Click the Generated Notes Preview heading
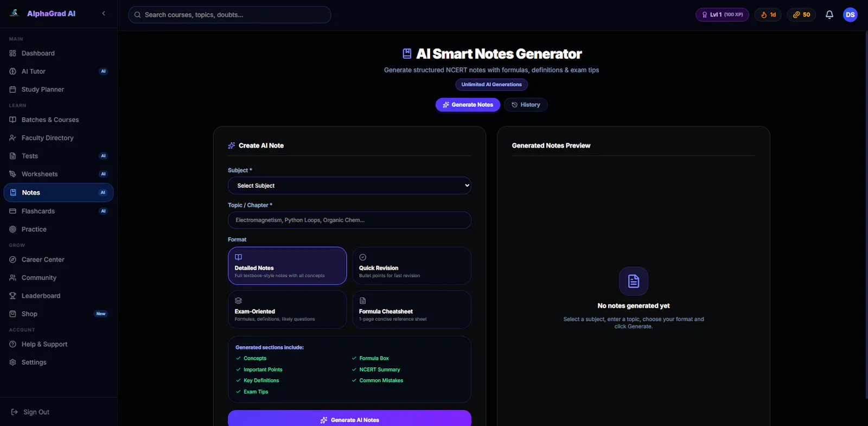This screenshot has width=868, height=426. 551,145
